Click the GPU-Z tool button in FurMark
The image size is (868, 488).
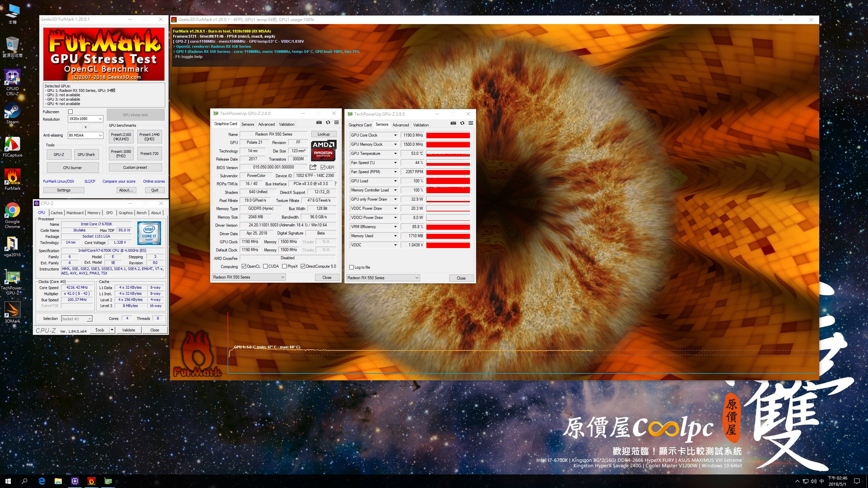[59, 155]
